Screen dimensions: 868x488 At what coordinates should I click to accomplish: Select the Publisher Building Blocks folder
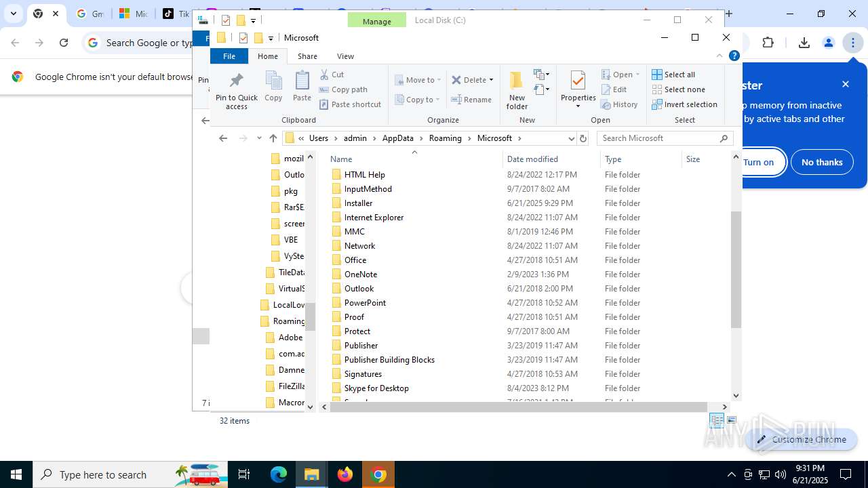point(389,360)
